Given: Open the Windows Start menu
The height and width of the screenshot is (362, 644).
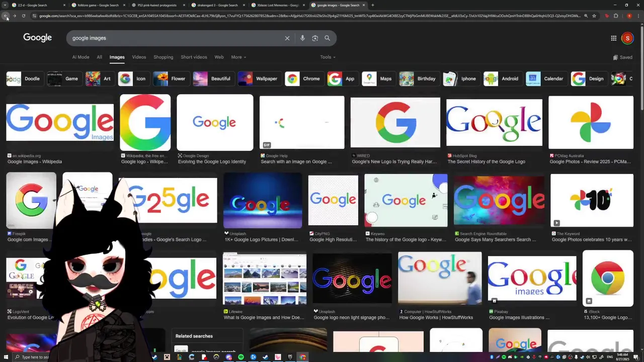Looking at the screenshot, I should (6, 357).
